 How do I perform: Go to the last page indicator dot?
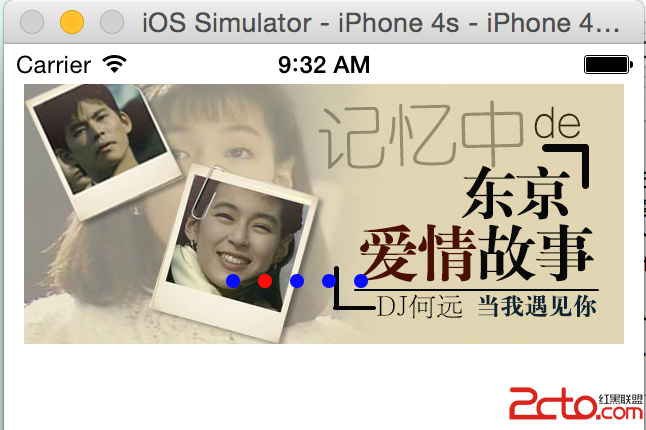tap(361, 281)
